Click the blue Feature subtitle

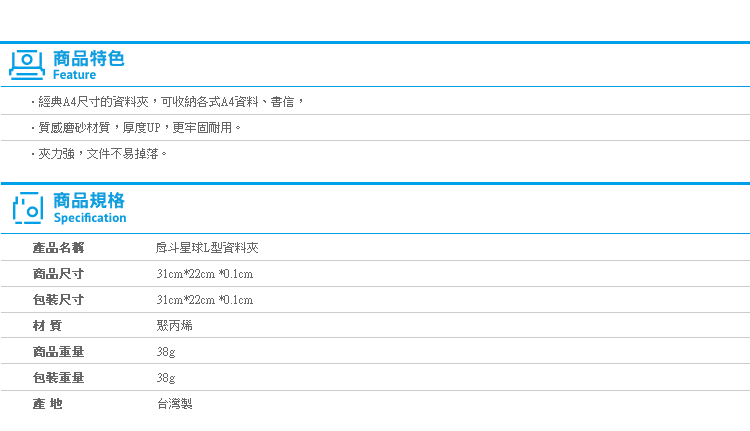click(74, 75)
